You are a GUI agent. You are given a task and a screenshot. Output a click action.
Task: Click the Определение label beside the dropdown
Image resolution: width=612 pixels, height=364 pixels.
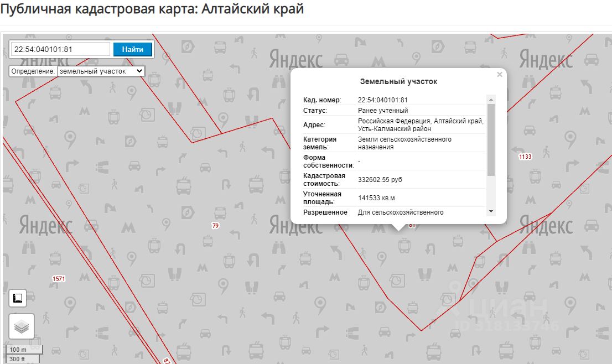pos(33,71)
